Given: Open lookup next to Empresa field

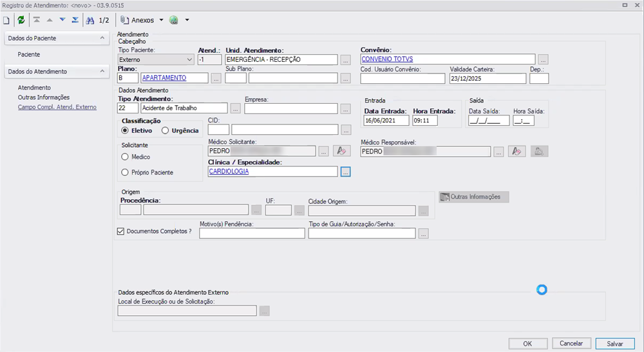Looking at the screenshot, I should tap(346, 109).
